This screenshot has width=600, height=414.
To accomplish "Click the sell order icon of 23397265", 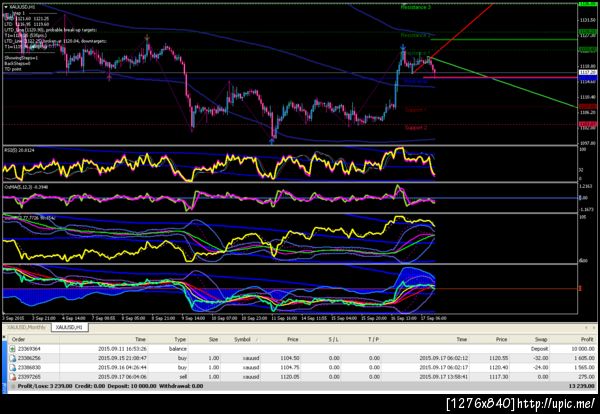I will point(12,377).
